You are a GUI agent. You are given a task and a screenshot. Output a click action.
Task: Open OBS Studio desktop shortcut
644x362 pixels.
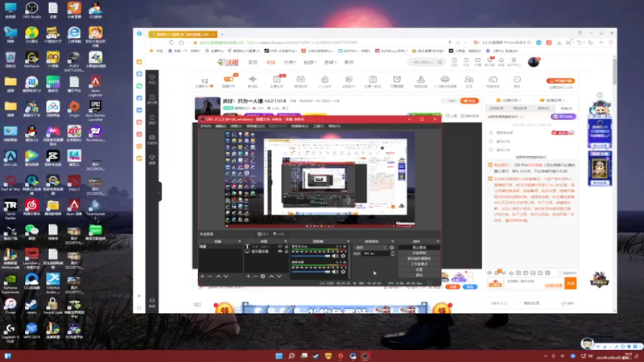tap(31, 10)
